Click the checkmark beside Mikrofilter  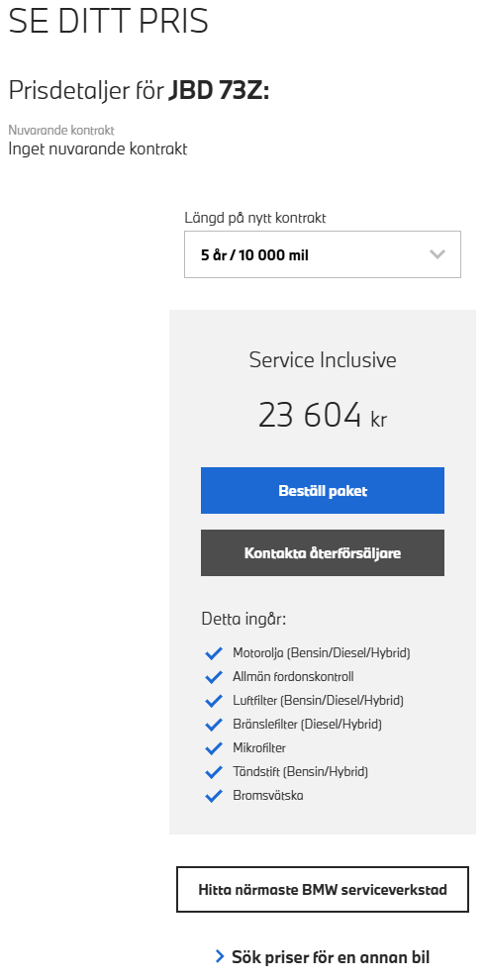coord(214,748)
